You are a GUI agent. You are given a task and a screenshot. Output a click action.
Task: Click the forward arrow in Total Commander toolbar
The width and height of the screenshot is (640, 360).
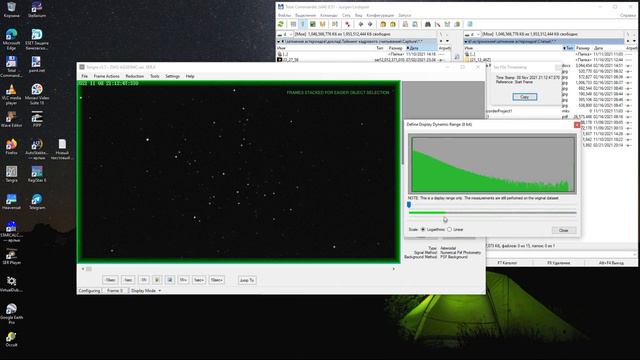(x=370, y=24)
